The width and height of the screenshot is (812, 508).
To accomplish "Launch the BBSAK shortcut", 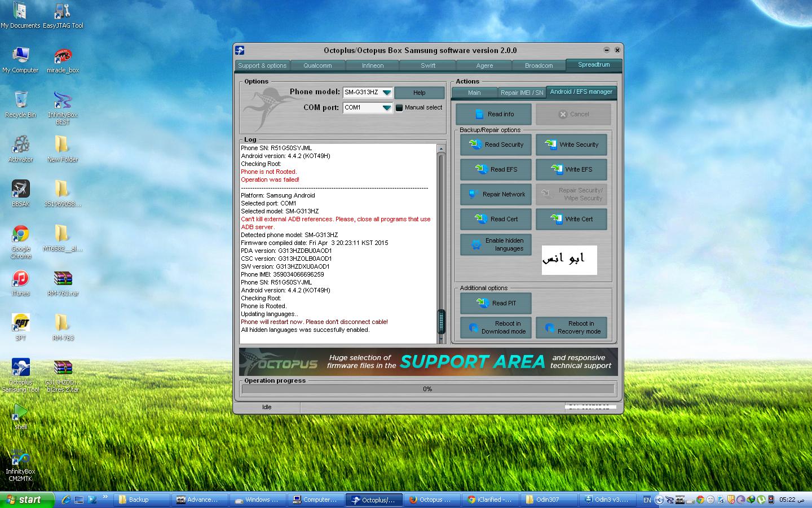I will pyautogui.click(x=20, y=194).
